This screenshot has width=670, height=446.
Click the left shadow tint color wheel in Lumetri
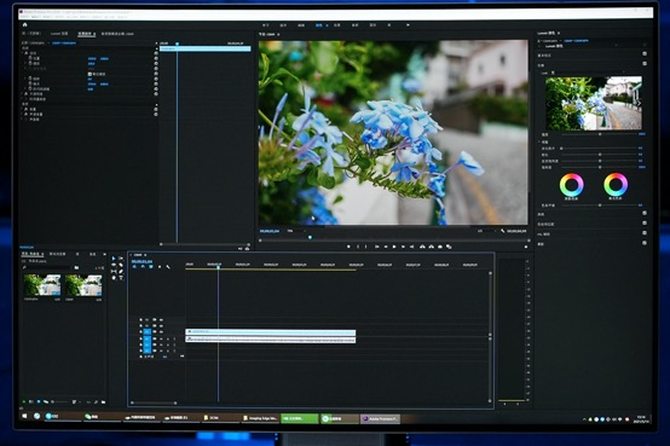tap(571, 185)
